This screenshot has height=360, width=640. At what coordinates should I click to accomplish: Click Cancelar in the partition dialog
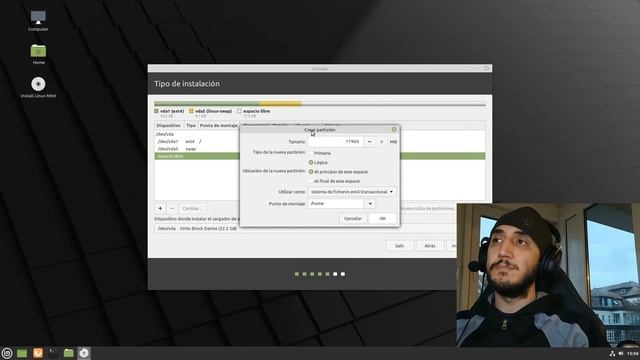tap(353, 218)
